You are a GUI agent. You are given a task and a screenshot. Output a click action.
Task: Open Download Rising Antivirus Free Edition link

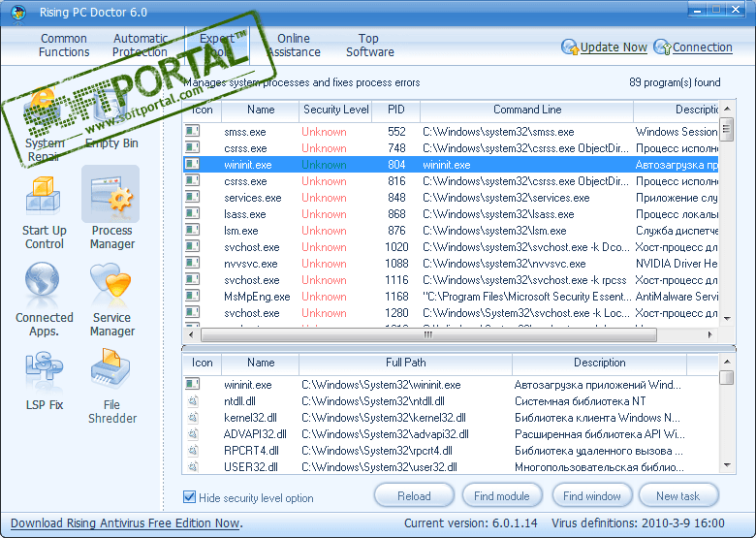pos(126,523)
